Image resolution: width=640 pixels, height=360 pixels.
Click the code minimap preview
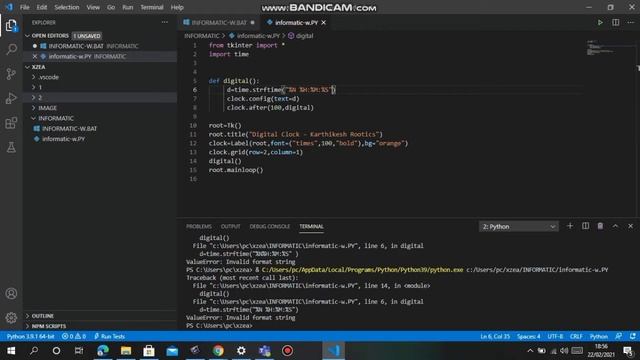pos(600,48)
